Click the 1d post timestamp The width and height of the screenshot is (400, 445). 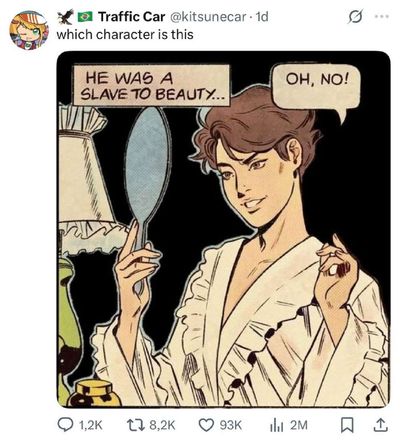261,17
